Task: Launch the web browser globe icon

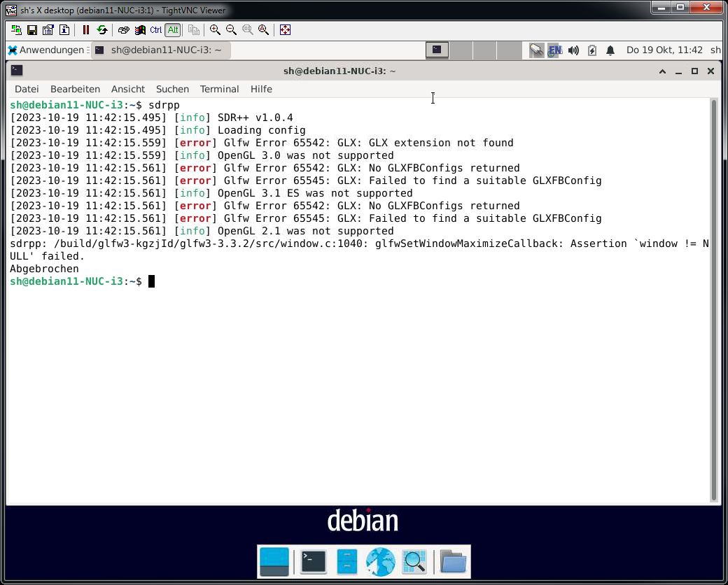Action: pos(381,562)
